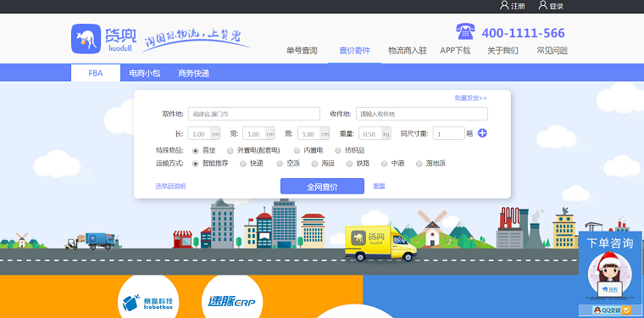Select 内置电 radio option
Screen dimensions: 644x318
[297, 150]
